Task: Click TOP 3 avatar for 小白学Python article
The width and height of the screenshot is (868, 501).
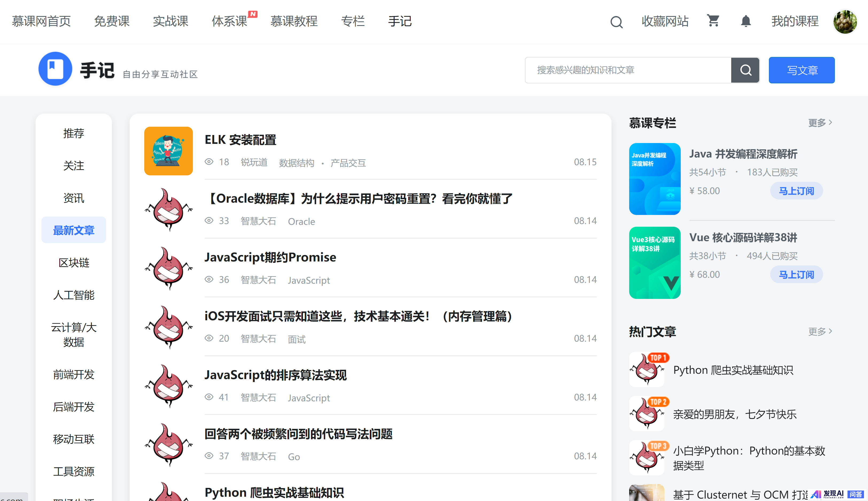Action: click(647, 457)
